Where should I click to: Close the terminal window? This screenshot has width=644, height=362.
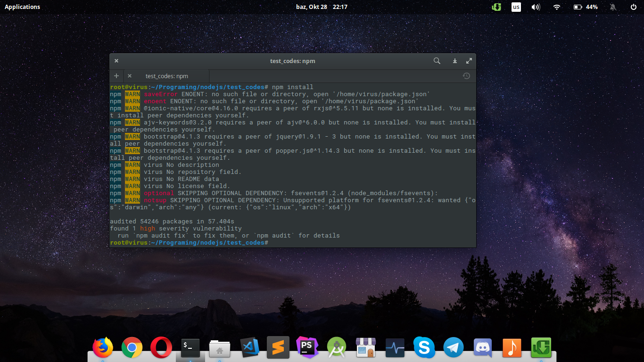pyautogui.click(x=116, y=61)
